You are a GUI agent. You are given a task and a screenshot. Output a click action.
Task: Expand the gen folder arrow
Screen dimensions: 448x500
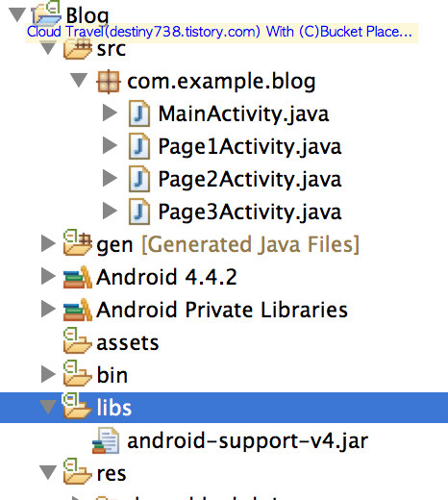[48, 243]
